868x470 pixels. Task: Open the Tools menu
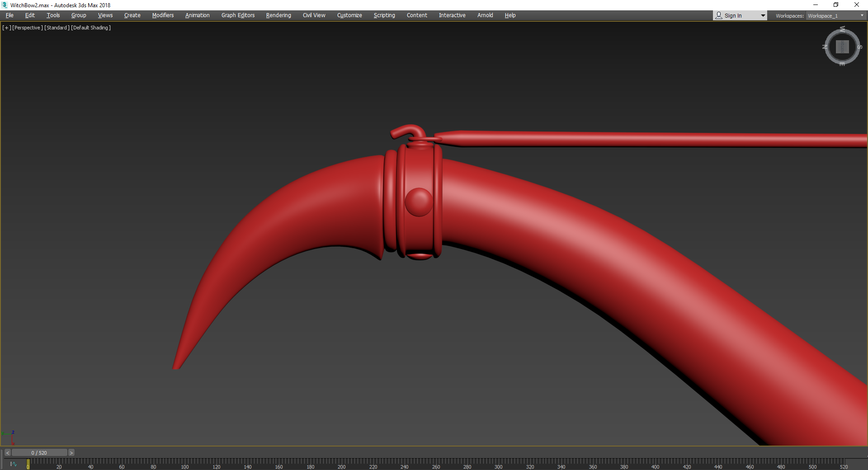point(53,15)
